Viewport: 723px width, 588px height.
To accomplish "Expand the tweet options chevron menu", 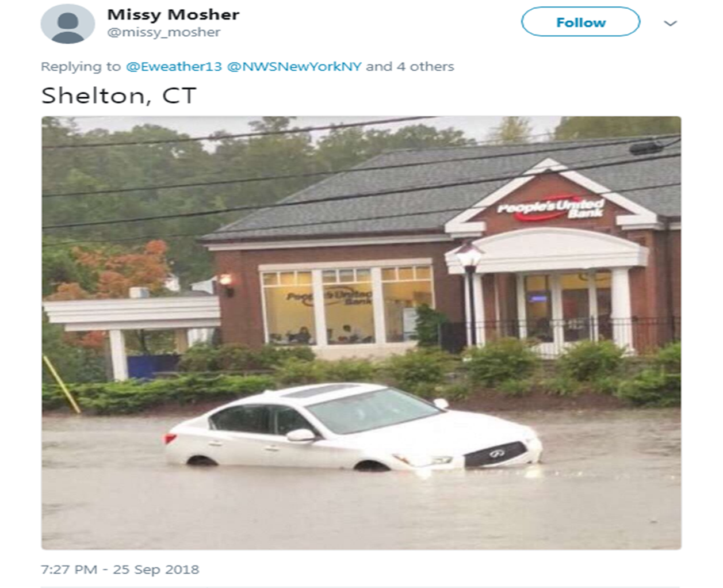I will (670, 23).
